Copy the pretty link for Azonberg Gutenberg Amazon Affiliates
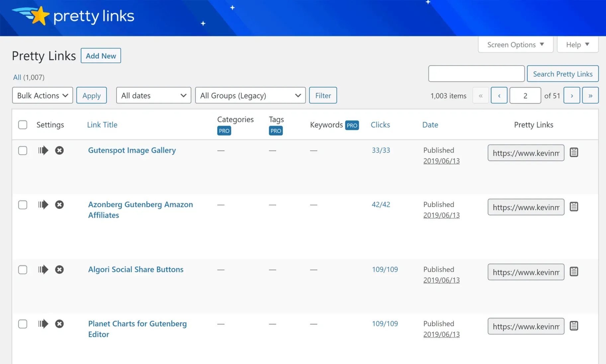 [x=574, y=207]
